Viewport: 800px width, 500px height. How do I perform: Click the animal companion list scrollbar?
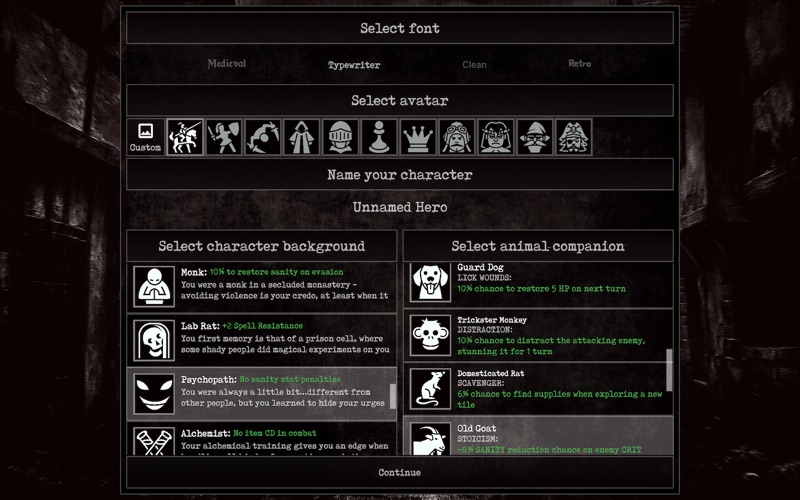pos(669,370)
